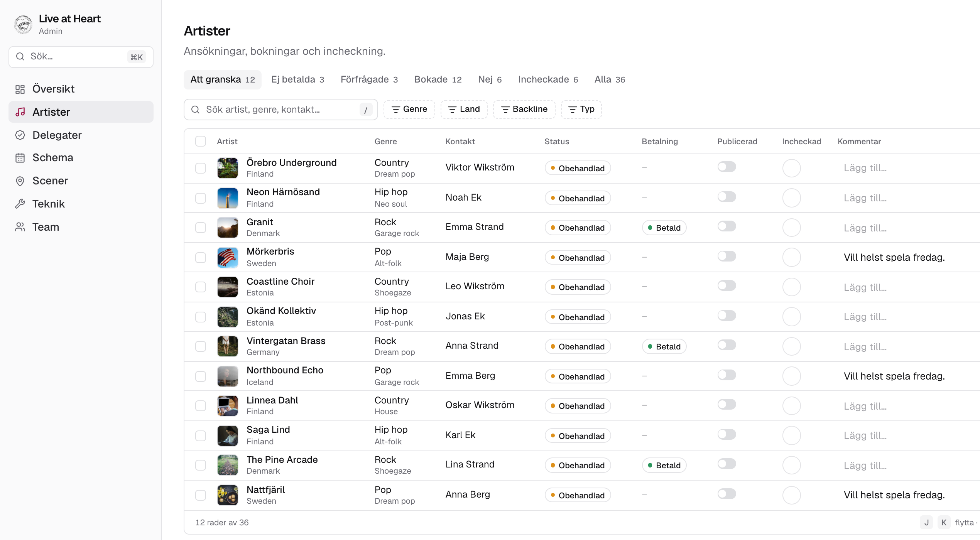Screen dimensions: 980x540
Task: Open Mörkerbris flag thumbnail
Action: [x=228, y=258]
